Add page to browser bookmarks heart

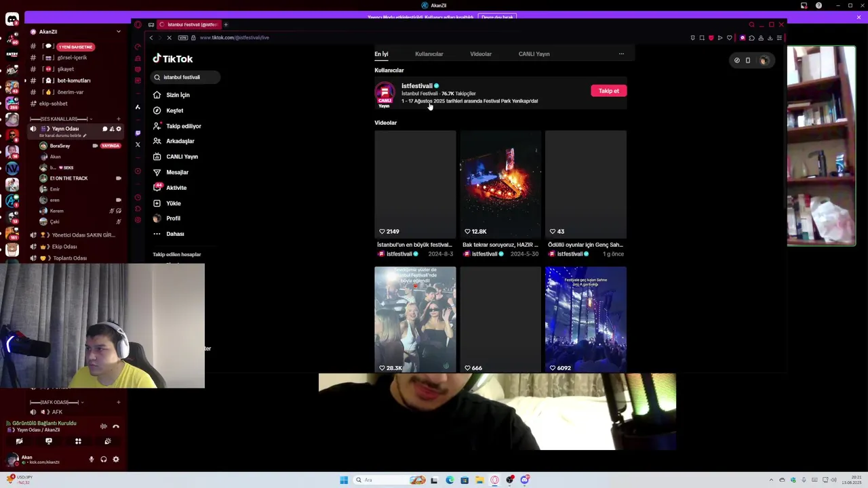click(x=729, y=38)
